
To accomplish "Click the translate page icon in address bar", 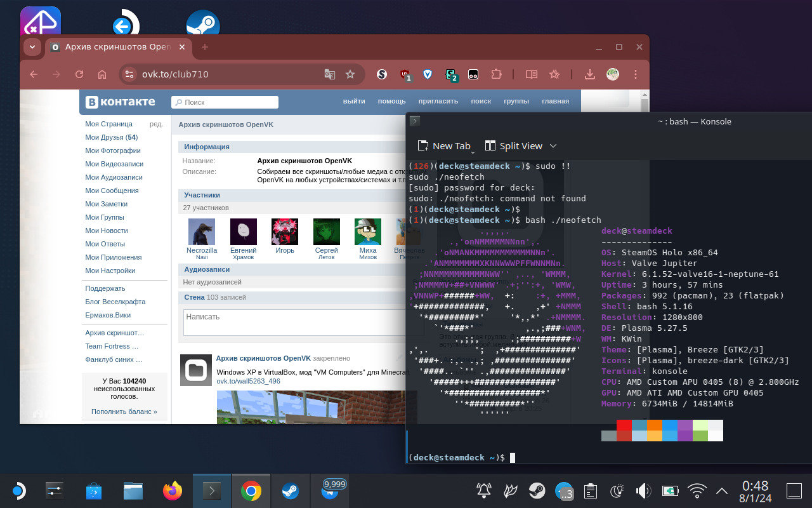I will pos(330,74).
